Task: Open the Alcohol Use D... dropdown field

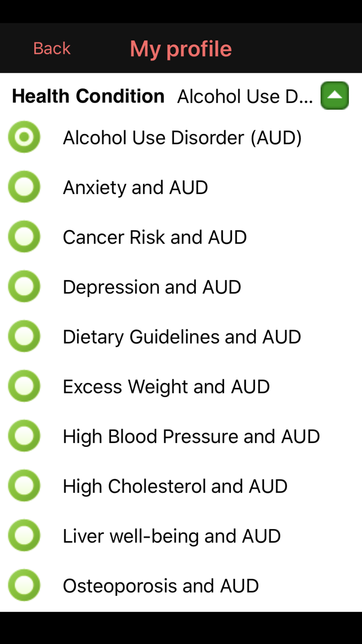Action: [245, 96]
